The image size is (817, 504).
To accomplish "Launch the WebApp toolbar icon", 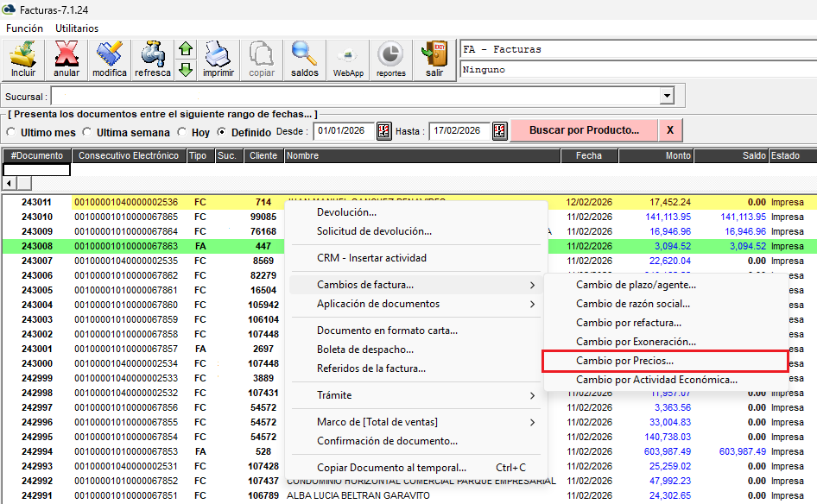I will coord(348,60).
